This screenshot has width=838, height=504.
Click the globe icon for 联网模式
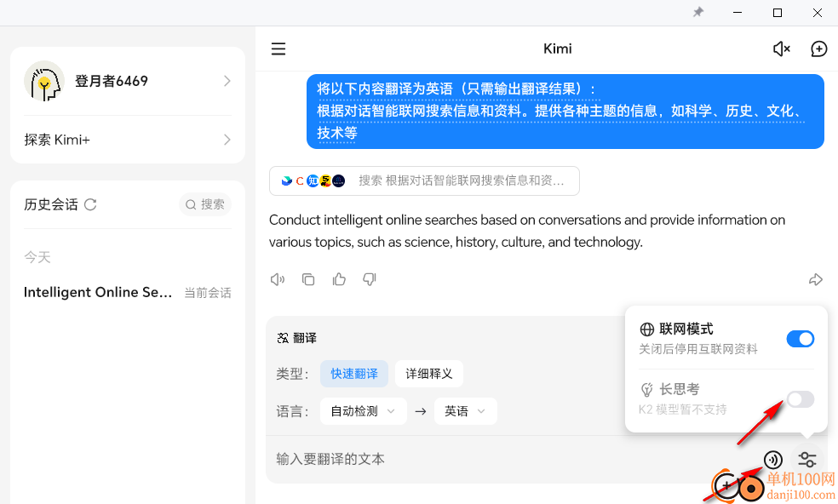(x=646, y=329)
